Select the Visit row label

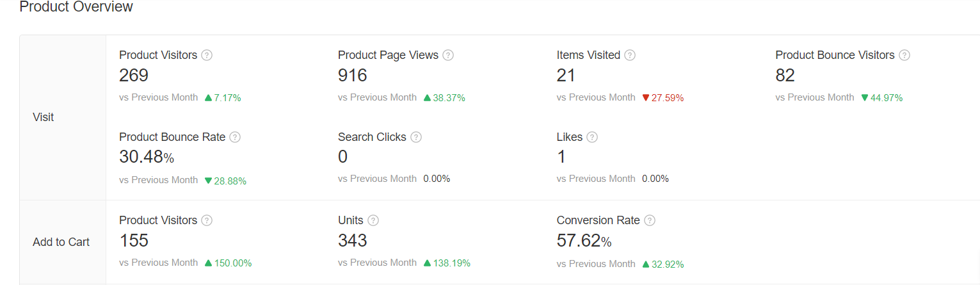click(44, 117)
